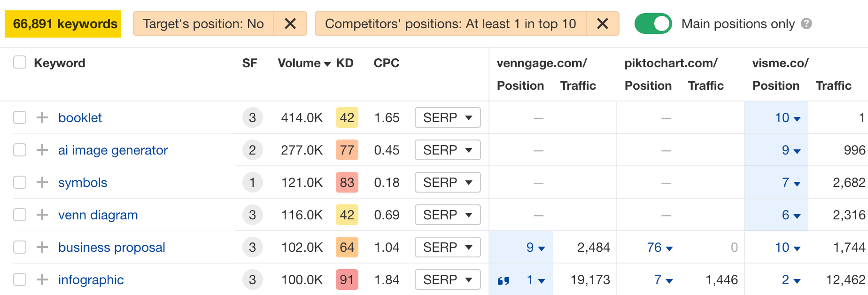Click plus icon beside "ai image generator"
The height and width of the screenshot is (295, 868).
tap(43, 150)
